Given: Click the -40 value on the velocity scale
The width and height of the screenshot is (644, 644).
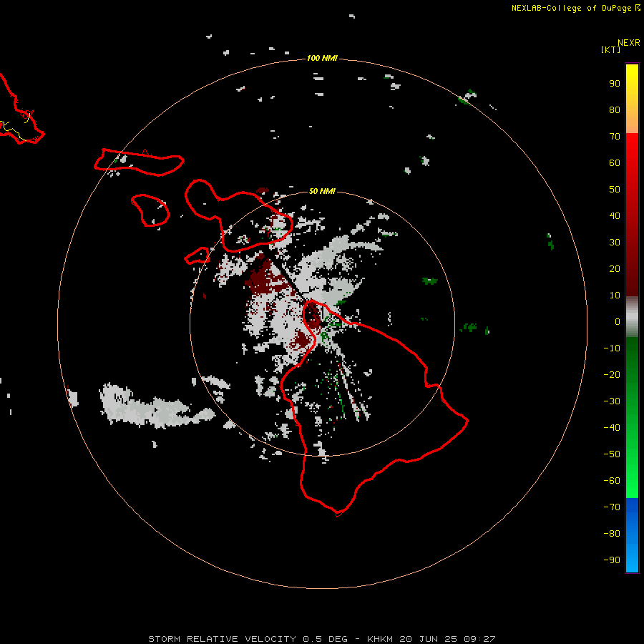Looking at the screenshot, I should (x=612, y=428).
